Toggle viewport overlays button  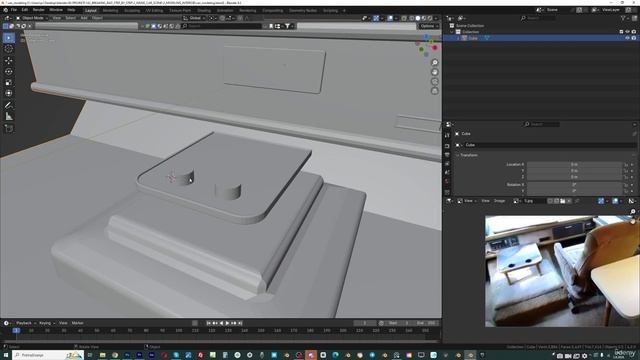pos(390,18)
